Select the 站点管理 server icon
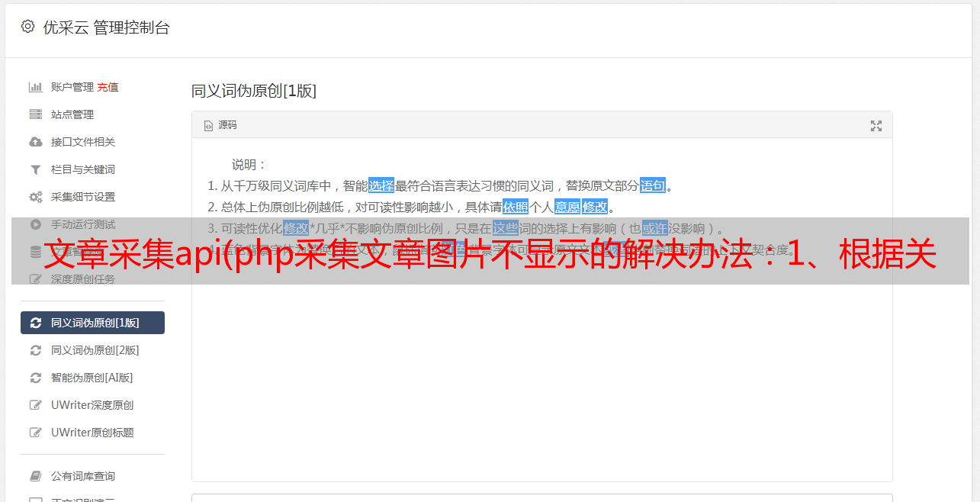The width and height of the screenshot is (980, 502). (x=35, y=114)
